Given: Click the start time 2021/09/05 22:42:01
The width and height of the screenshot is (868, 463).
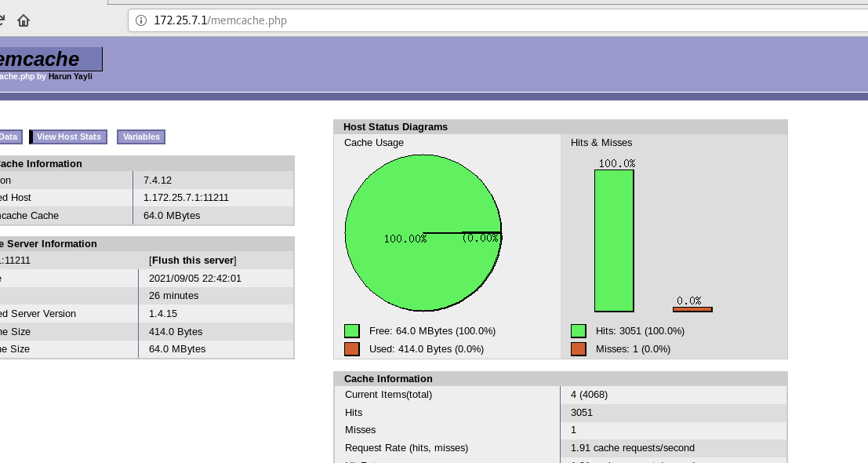Looking at the screenshot, I should coord(195,279).
